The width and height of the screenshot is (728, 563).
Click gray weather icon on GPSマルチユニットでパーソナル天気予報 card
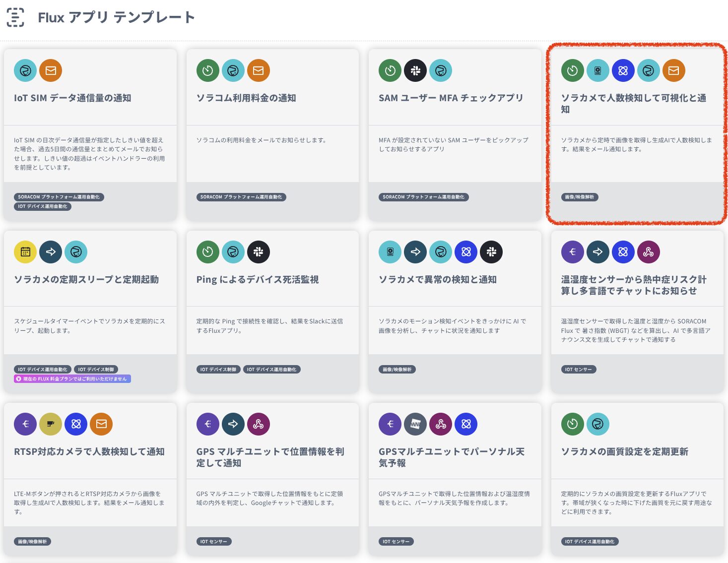tap(415, 424)
